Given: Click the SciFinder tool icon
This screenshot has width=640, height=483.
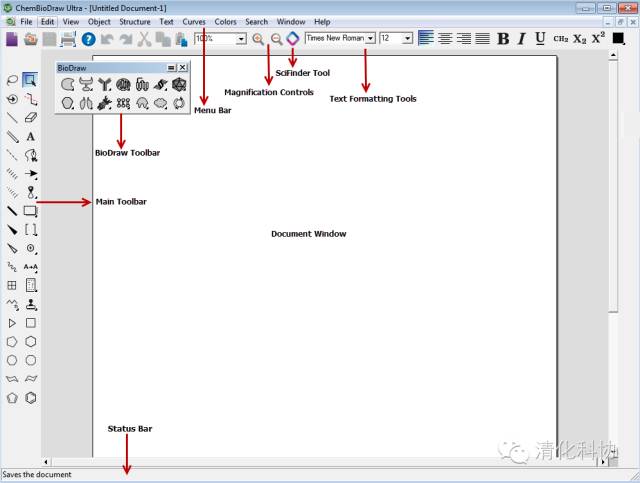Looking at the screenshot, I should pyautogui.click(x=292, y=38).
